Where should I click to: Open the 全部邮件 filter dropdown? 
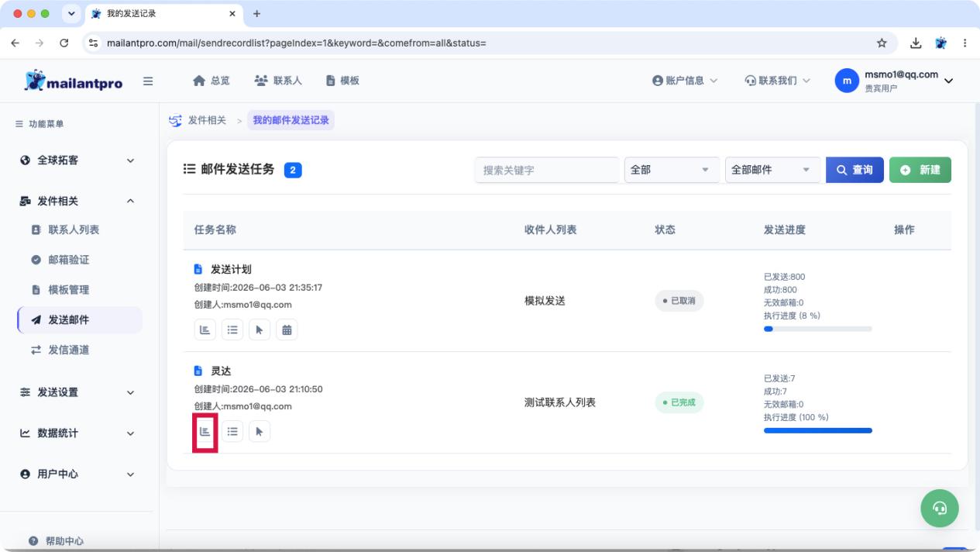coord(772,170)
